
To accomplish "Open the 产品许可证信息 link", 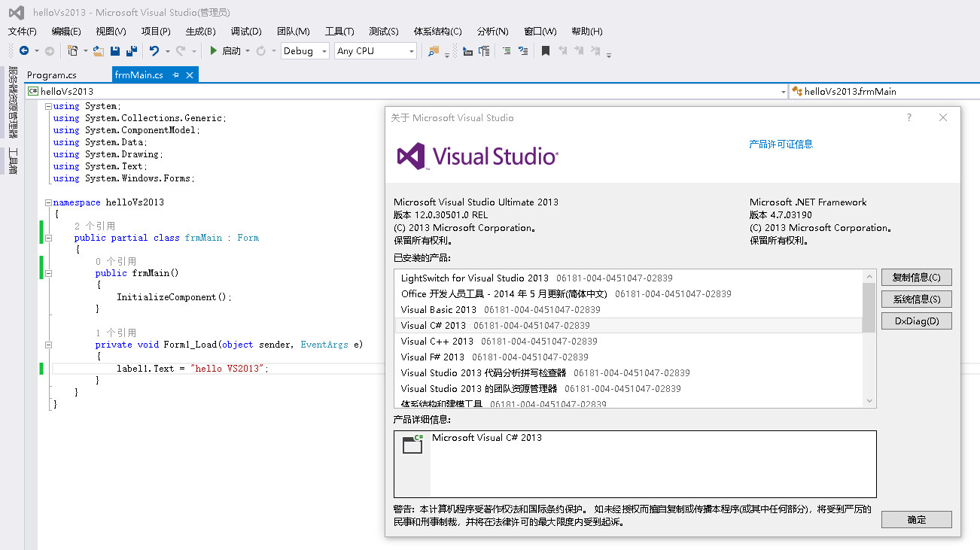I will click(x=781, y=144).
